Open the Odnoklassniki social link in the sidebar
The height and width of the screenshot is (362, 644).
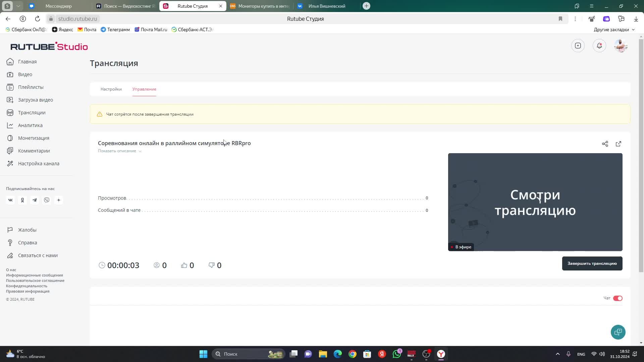click(22, 200)
